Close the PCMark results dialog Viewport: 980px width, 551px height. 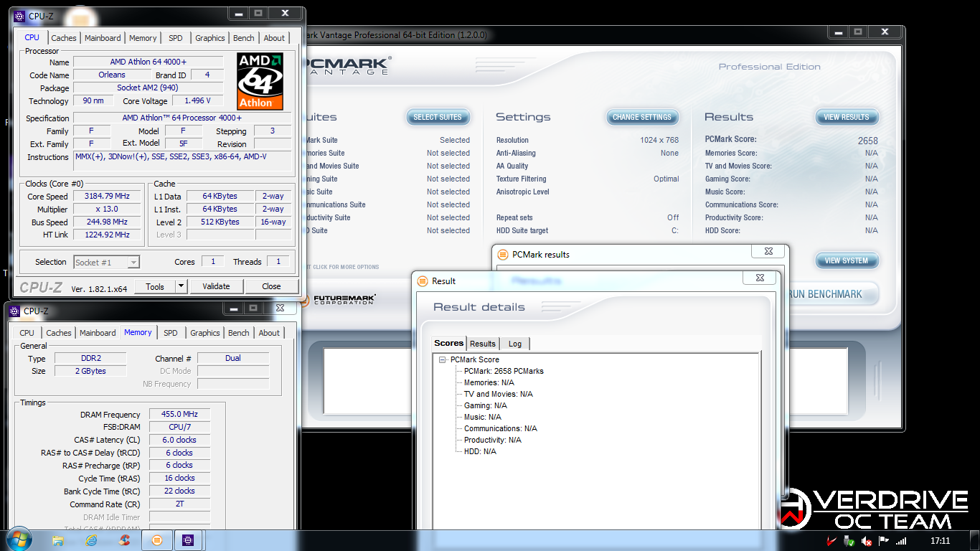pos(768,252)
